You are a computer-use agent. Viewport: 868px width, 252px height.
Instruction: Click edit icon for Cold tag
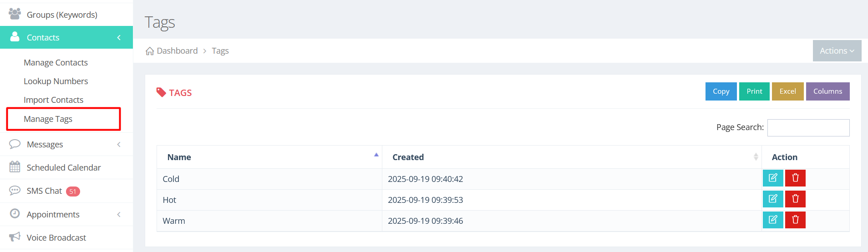(772, 178)
